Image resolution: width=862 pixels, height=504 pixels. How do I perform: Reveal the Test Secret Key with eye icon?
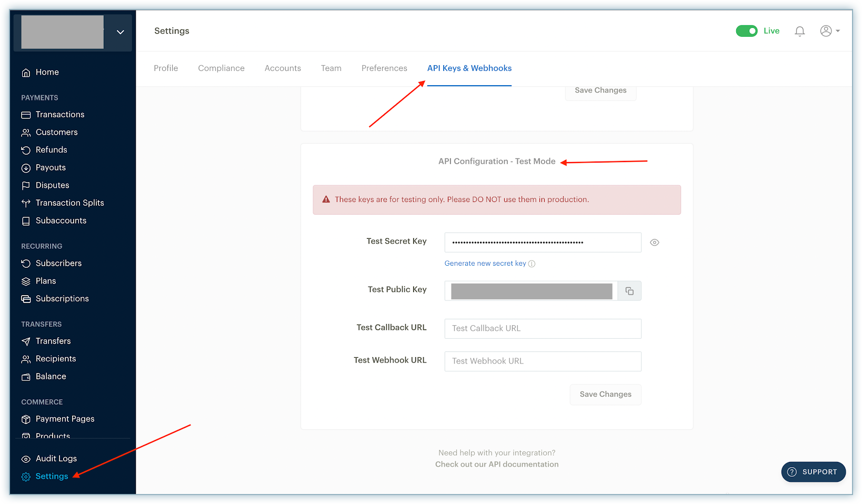pyautogui.click(x=654, y=243)
